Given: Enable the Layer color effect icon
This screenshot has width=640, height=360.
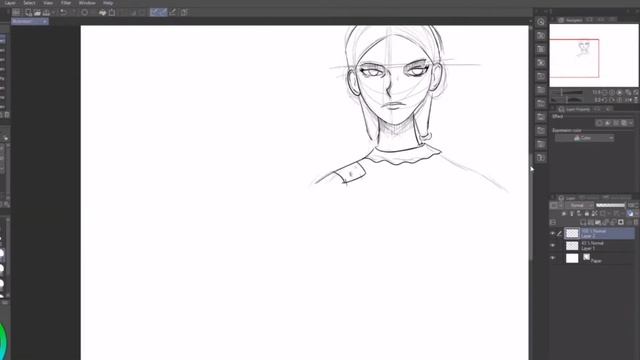Looking at the screenshot, I should point(624,123).
